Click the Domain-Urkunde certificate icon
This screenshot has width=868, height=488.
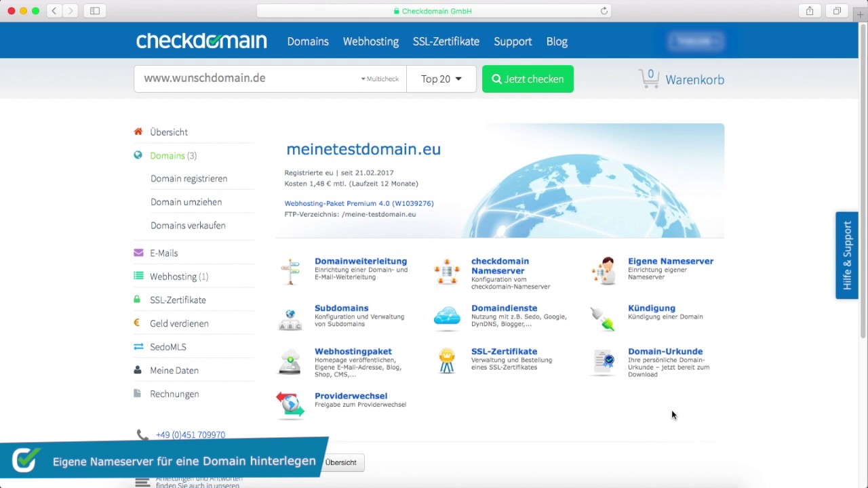point(604,362)
